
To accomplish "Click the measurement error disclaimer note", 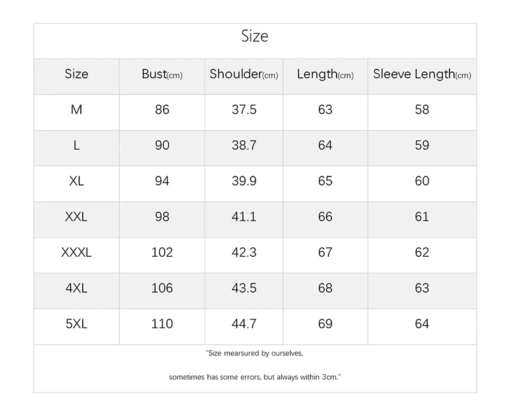I will click(x=254, y=365).
